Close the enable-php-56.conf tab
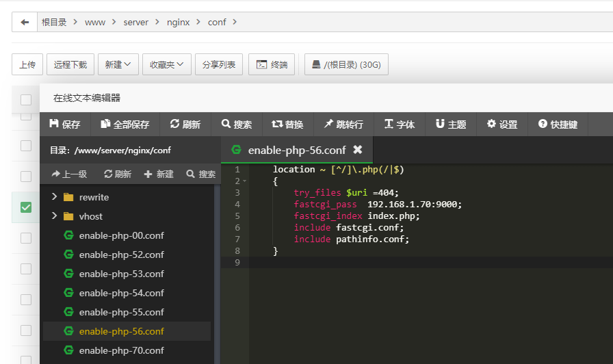613x364 pixels. [x=357, y=150]
